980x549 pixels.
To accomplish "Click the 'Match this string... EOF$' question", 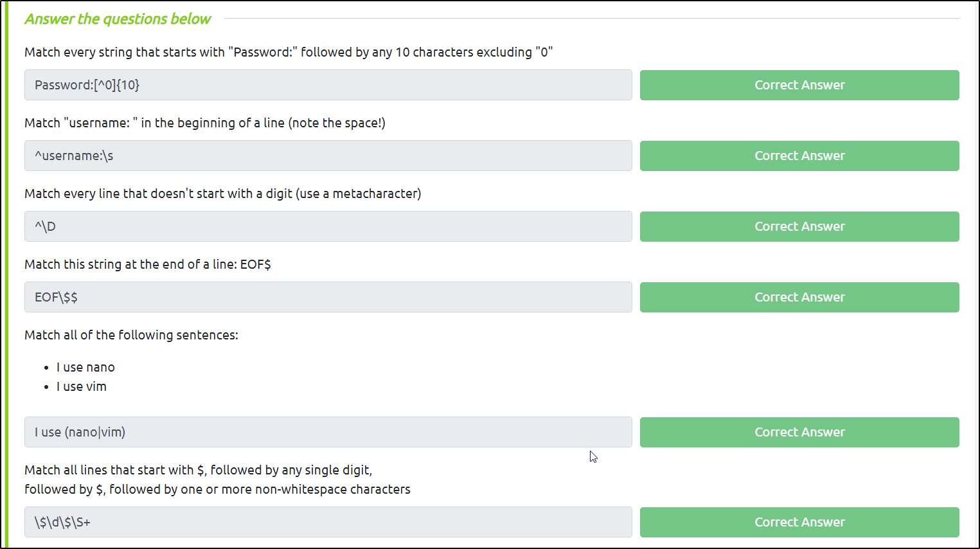I will coord(148,264).
